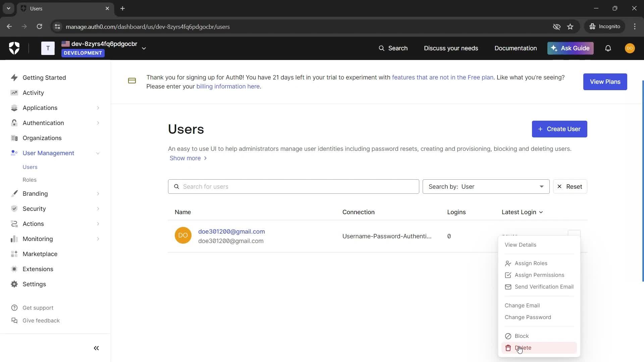Select Assign Roles in context menu

[531, 263]
